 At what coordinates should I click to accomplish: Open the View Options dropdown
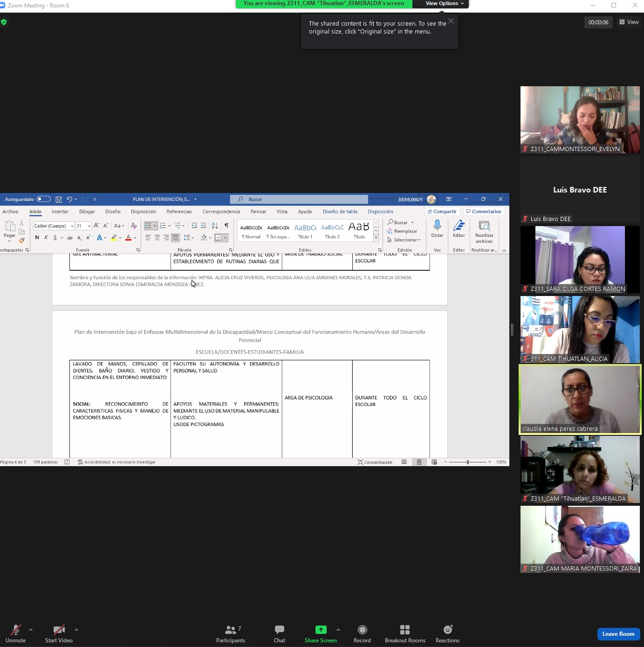(445, 4)
